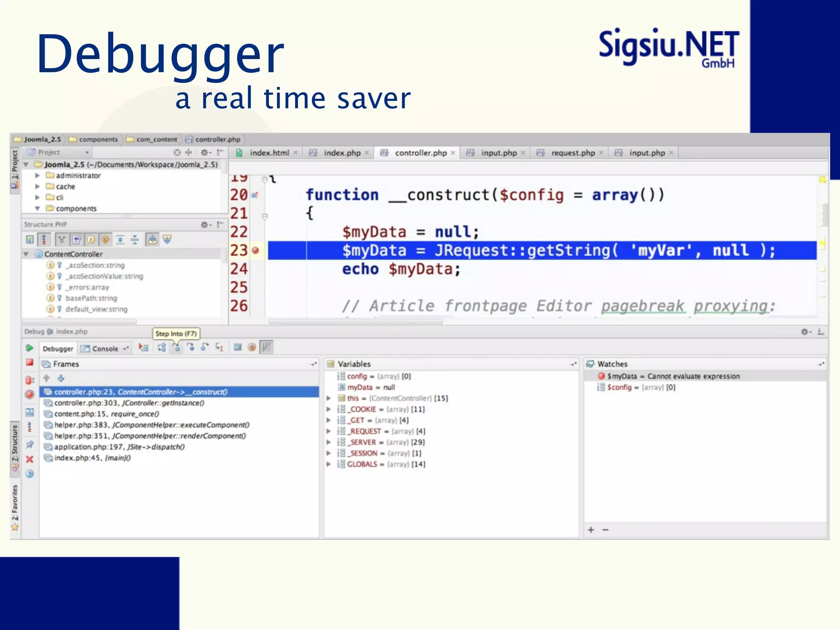This screenshot has width=840, height=630.
Task: Click the red Stop debugging icon
Action: click(x=30, y=363)
